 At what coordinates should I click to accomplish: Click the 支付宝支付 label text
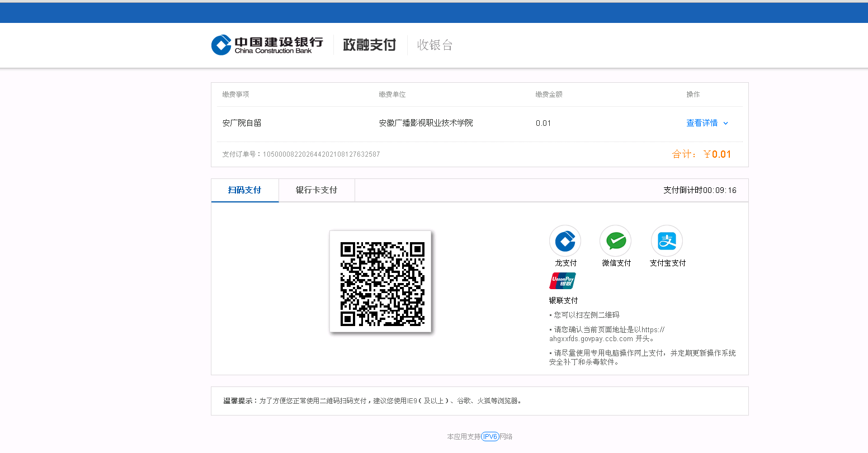pyautogui.click(x=668, y=263)
